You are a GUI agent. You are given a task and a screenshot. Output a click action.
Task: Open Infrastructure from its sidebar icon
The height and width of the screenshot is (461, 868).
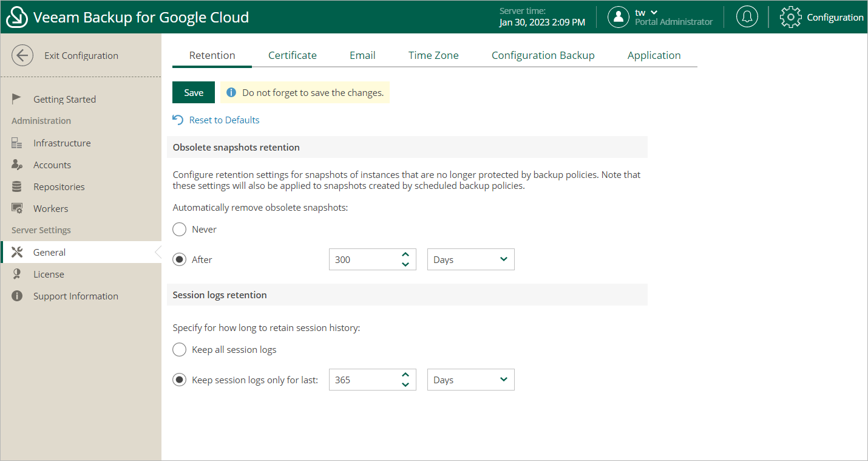17,143
